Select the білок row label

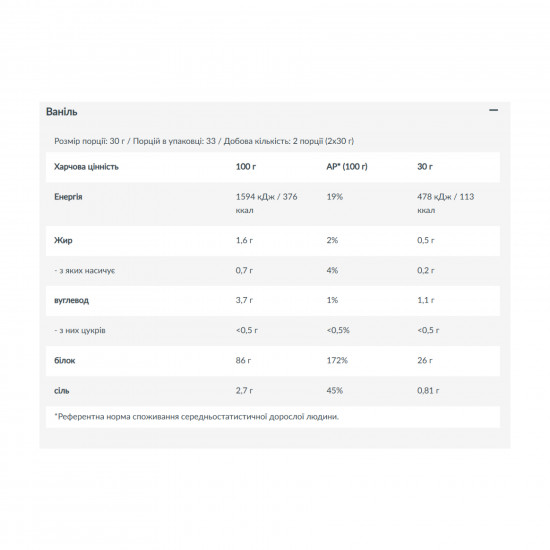(65, 361)
